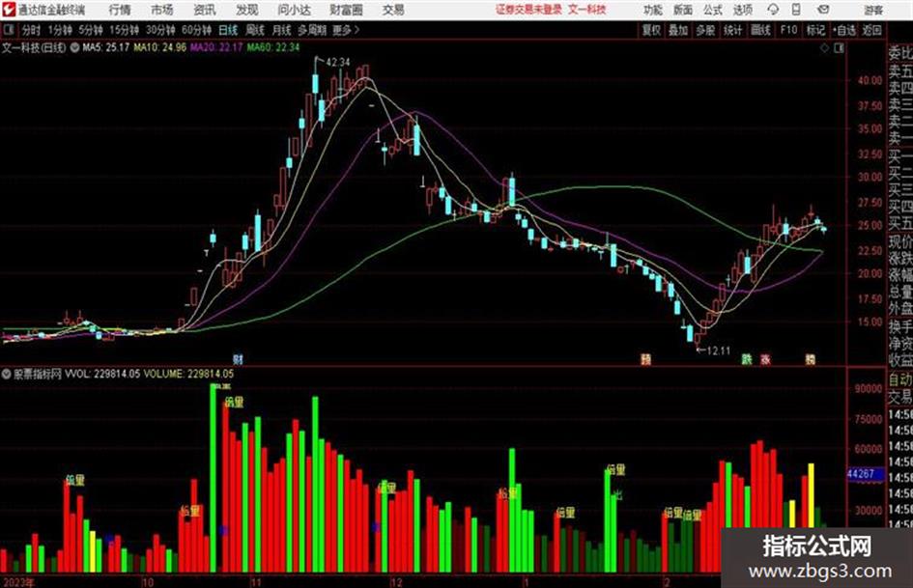Click the 44267 volume axis marker
The width and height of the screenshot is (913, 588).
click(x=864, y=474)
